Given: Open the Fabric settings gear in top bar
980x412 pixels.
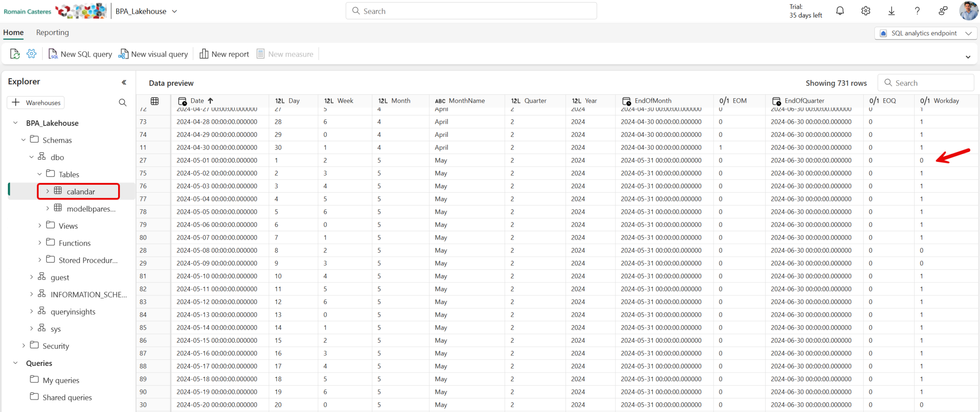Looking at the screenshot, I should [x=865, y=11].
